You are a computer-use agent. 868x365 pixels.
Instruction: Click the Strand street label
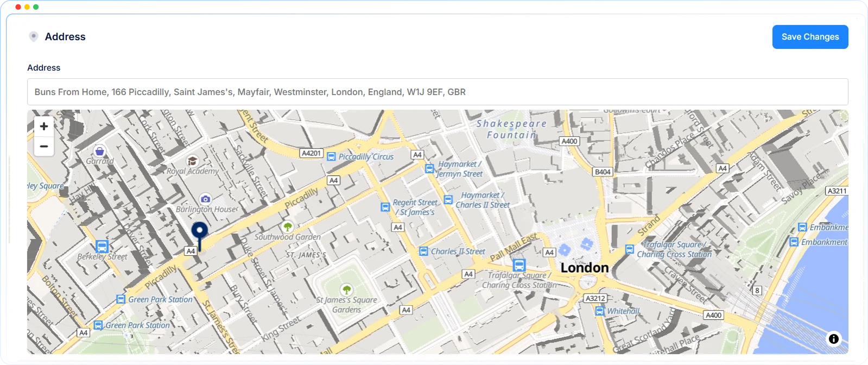(649, 225)
